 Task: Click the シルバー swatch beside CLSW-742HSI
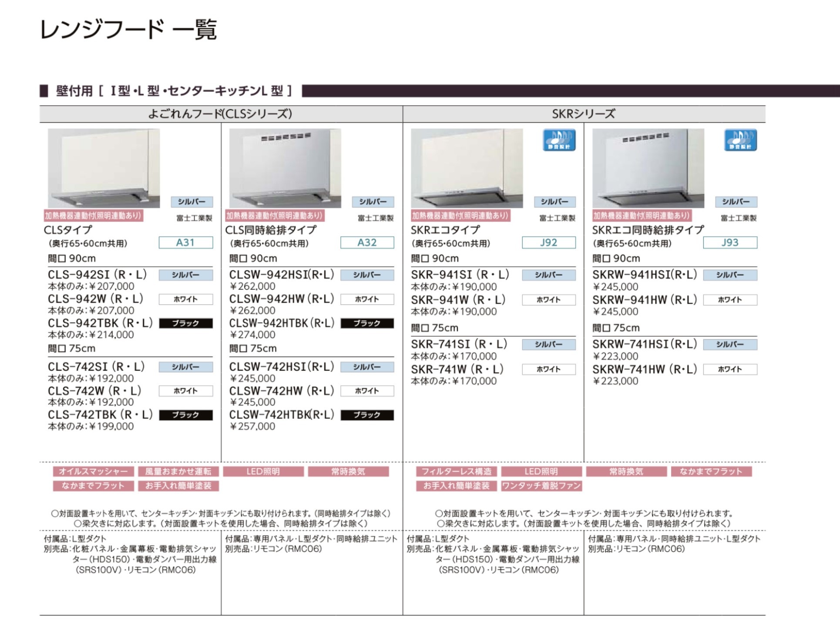pos(367,367)
